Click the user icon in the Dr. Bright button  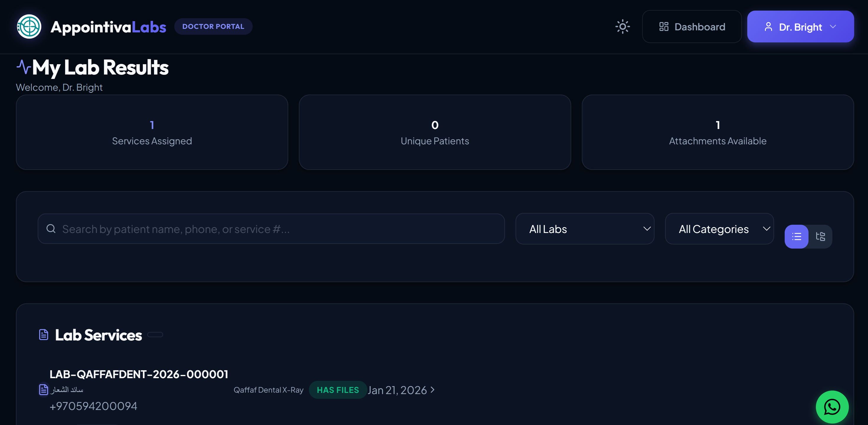click(768, 27)
